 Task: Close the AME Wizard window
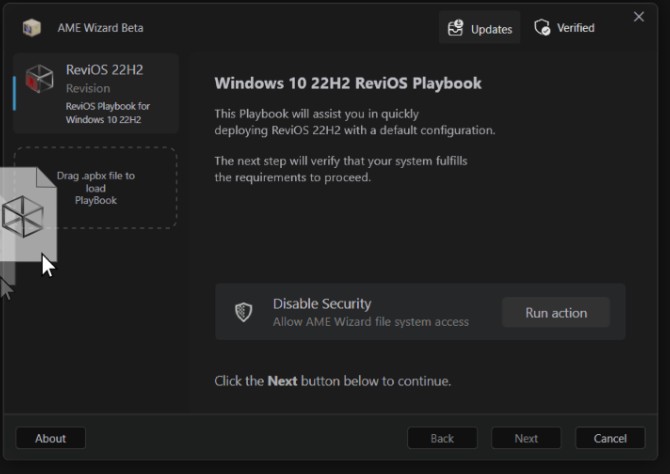coord(639,17)
